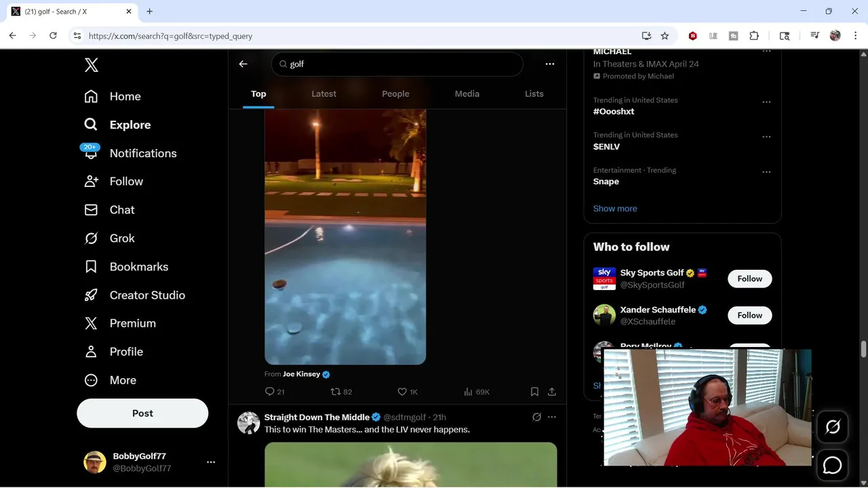Open Chrome extensions puzzle icon
Screen dimensions: 868x488
tap(753, 36)
